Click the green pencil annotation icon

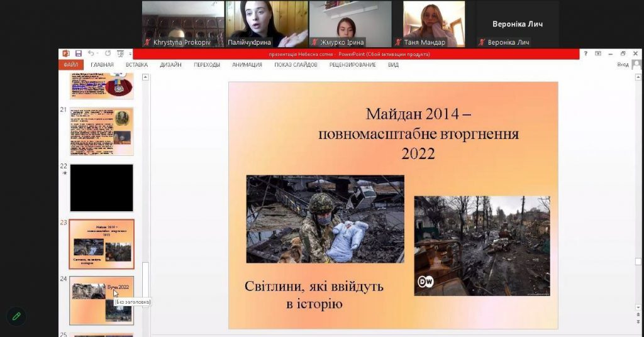coord(16,316)
